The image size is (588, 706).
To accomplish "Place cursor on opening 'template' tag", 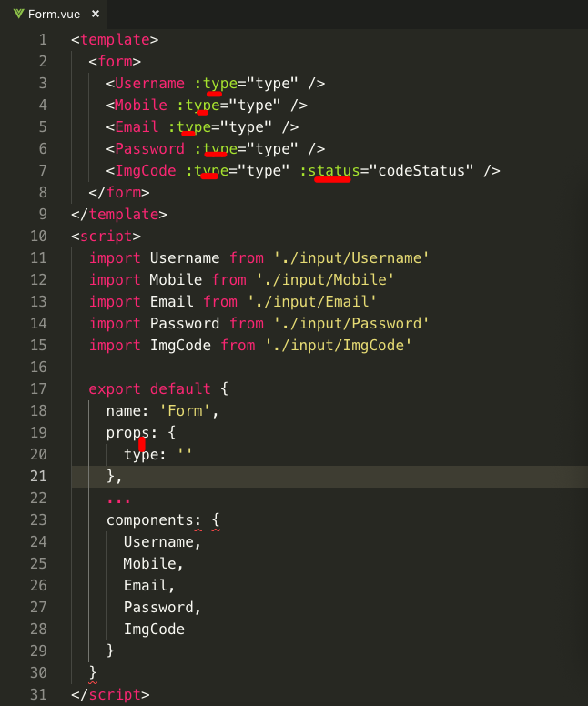I will (x=115, y=40).
